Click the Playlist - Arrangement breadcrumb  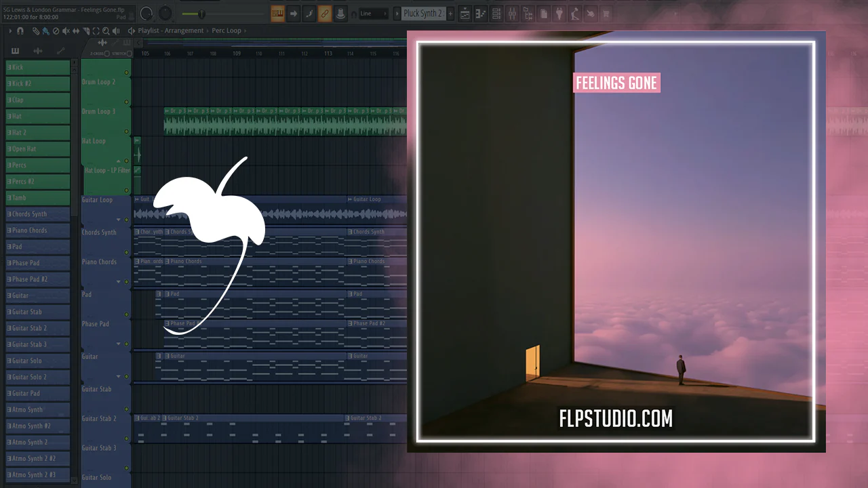point(170,30)
